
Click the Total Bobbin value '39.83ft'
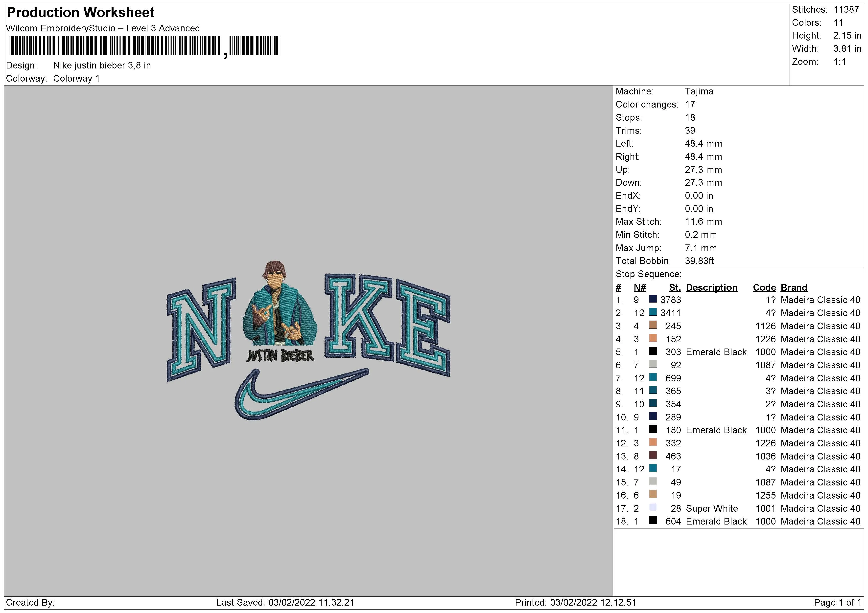(699, 261)
